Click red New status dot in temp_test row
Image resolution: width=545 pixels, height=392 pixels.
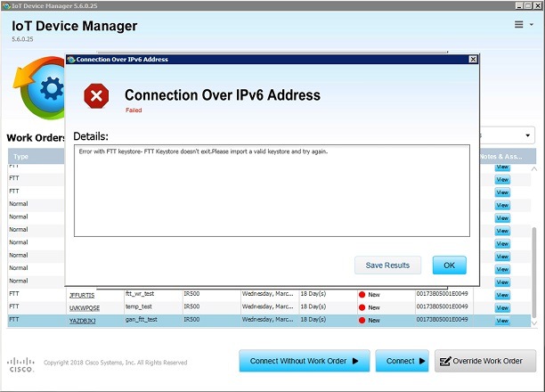coord(362,307)
